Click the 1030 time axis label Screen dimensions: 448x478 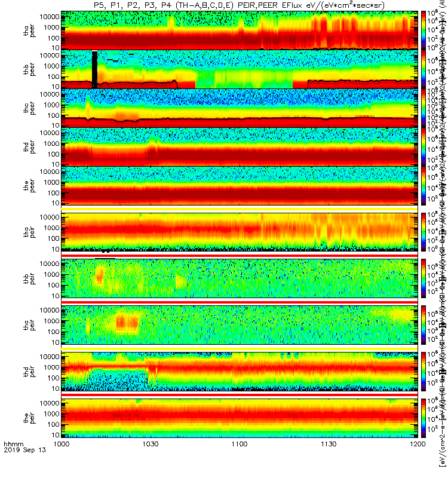[151, 444]
